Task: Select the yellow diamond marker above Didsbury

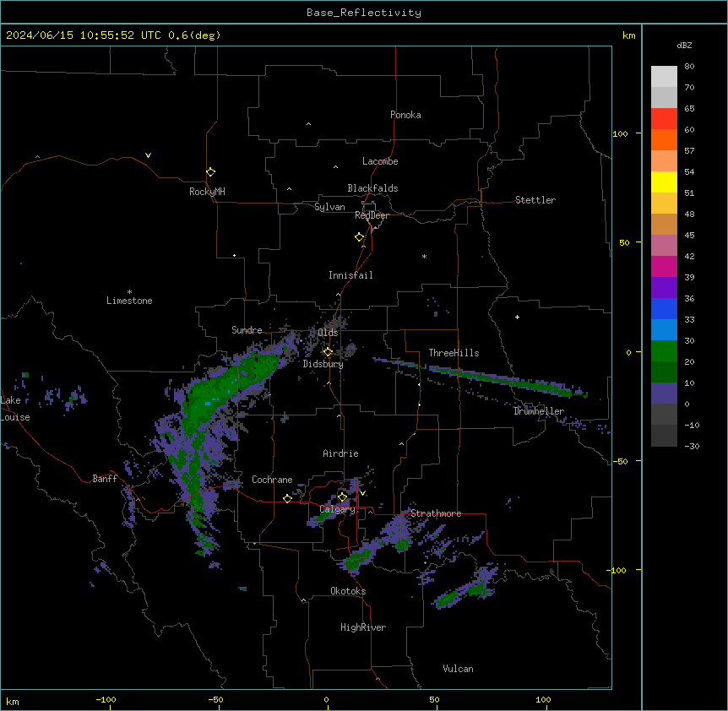Action: (328, 352)
